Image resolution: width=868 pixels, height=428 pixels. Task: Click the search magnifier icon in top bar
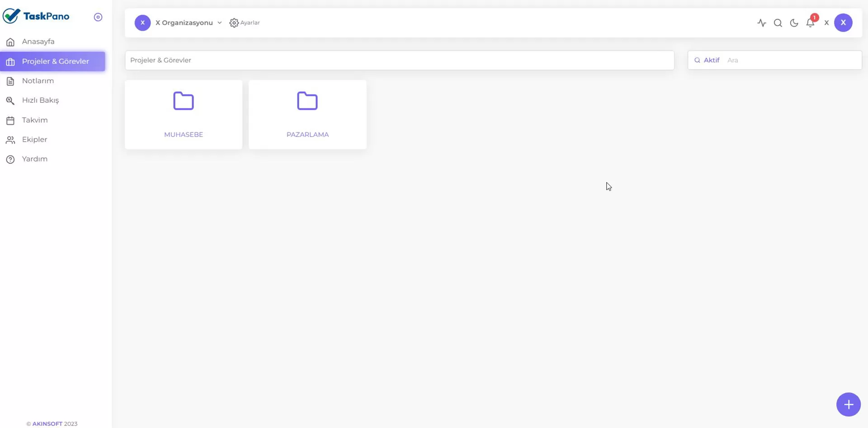(778, 23)
